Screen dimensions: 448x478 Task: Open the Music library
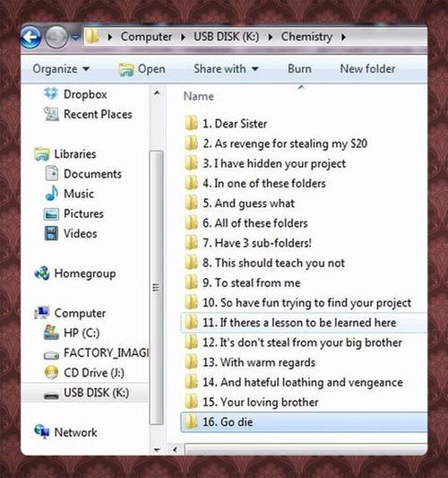(69, 194)
